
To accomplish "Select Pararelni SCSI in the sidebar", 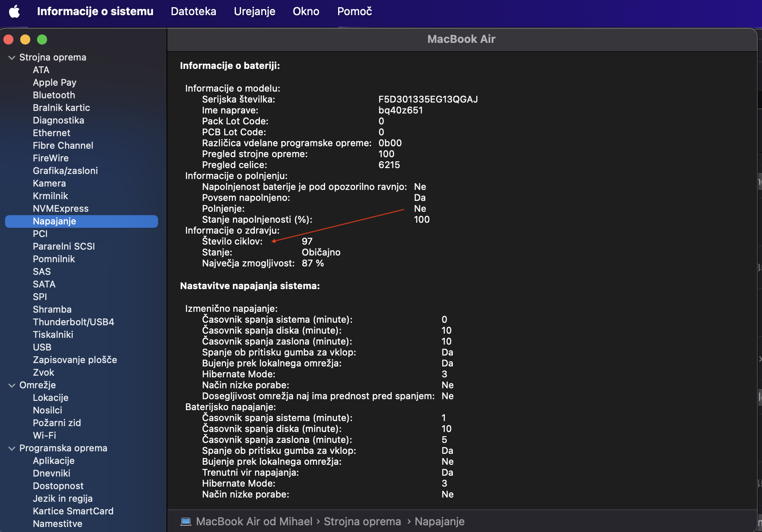I will pos(64,246).
